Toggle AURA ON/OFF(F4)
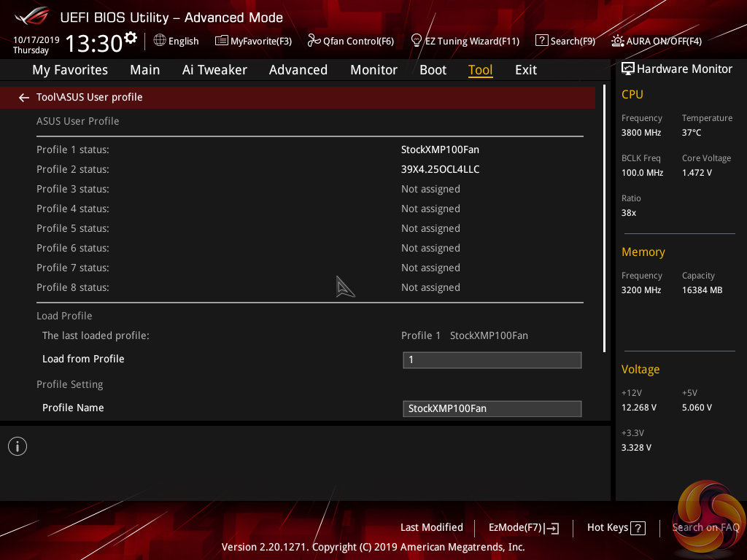 [x=664, y=42]
